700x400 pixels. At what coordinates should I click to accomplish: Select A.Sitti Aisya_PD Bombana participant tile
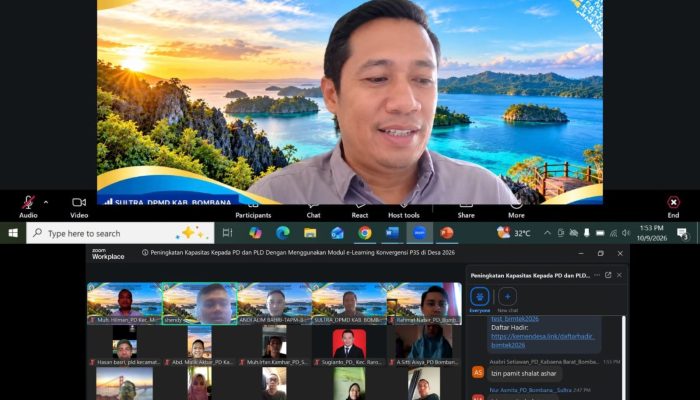[x=424, y=346]
